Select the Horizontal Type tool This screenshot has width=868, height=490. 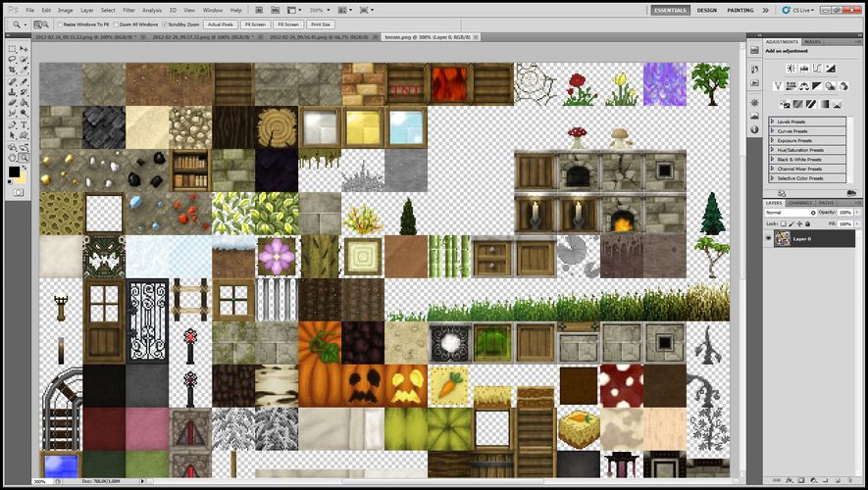[x=24, y=125]
